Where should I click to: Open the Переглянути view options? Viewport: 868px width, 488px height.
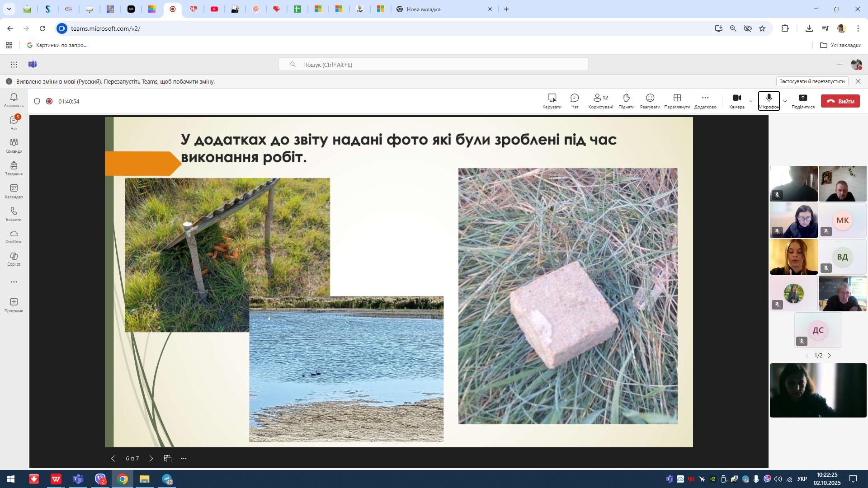(677, 101)
